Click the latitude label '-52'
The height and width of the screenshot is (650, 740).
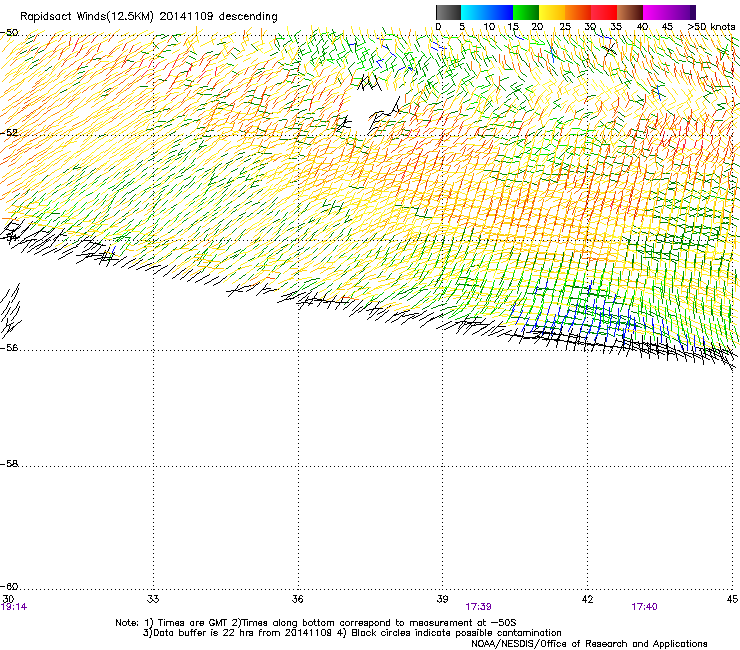coord(9,133)
